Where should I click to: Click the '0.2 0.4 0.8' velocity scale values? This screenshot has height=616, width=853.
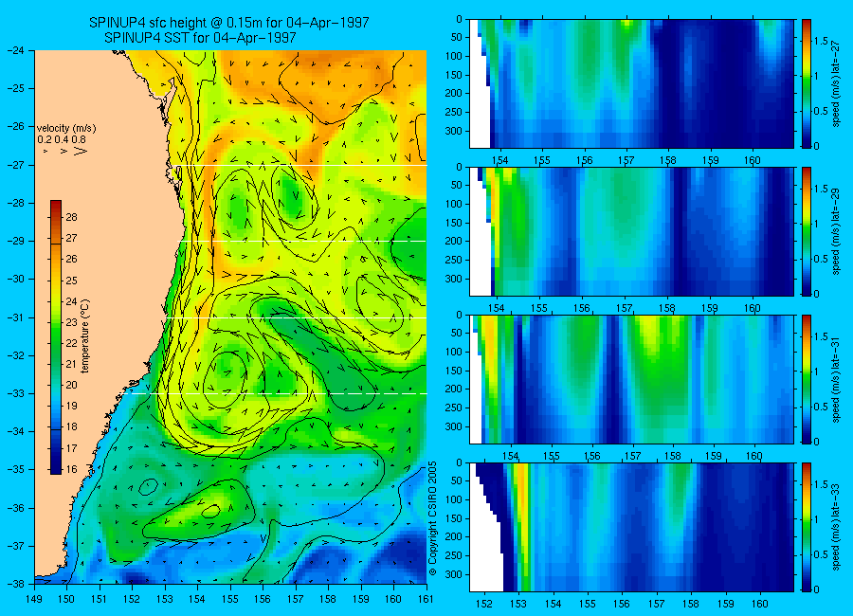62,140
